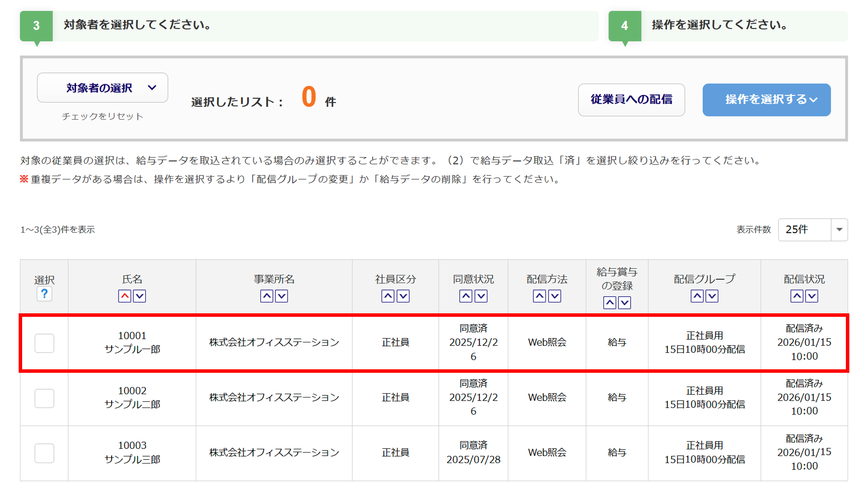
Task: Click the help question mark under 選択
Action: (44, 294)
